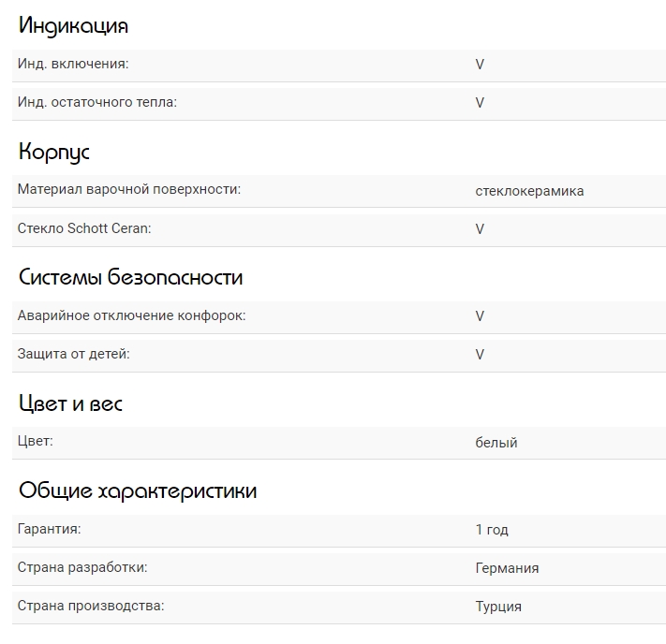
Task: Click the стеклокерамика value
Action: [529, 191]
